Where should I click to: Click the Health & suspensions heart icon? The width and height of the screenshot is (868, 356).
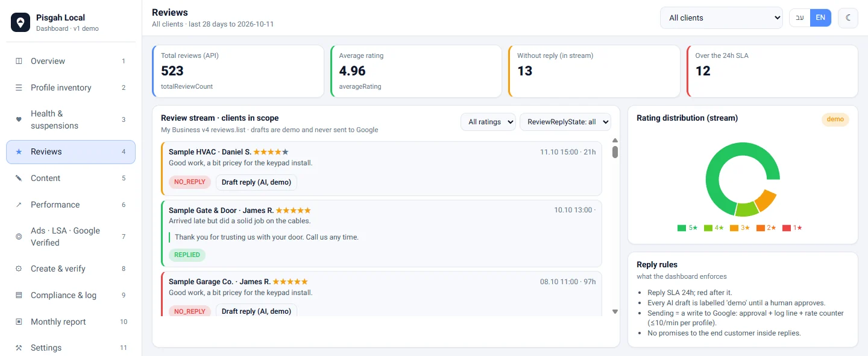click(19, 119)
